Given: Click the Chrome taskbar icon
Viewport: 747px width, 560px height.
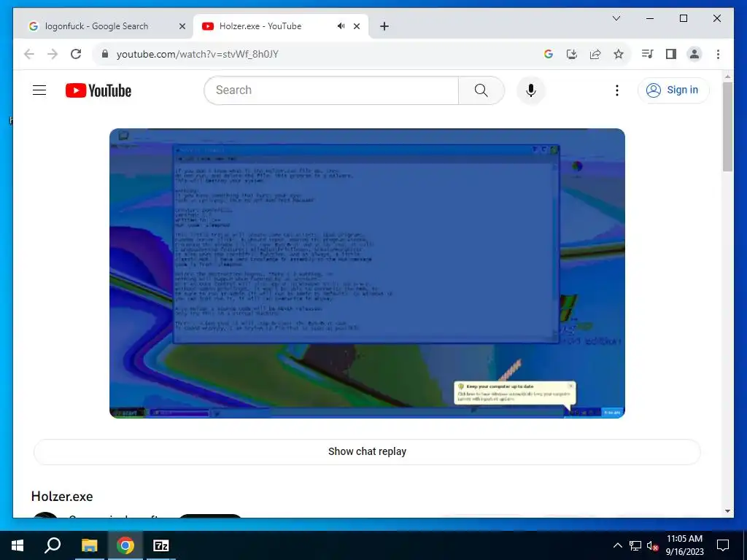Looking at the screenshot, I should coord(125,545).
